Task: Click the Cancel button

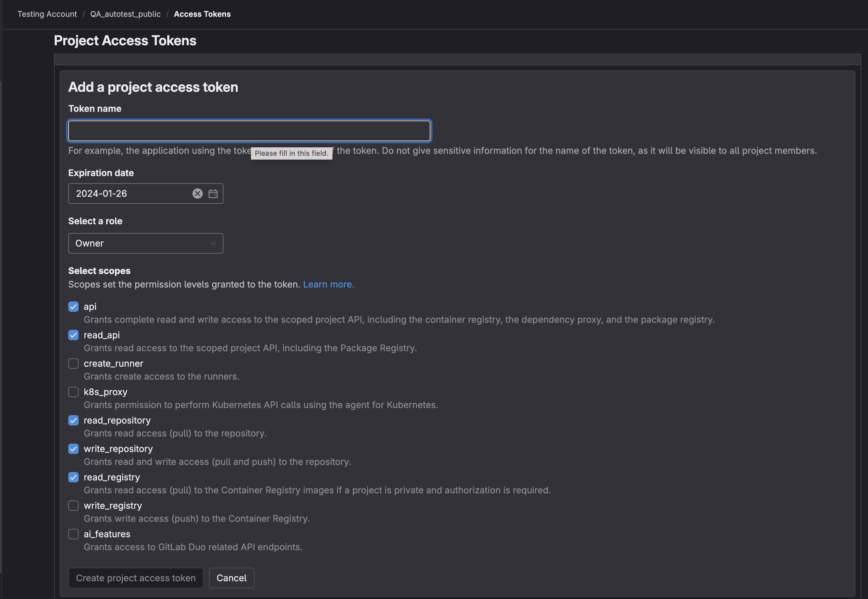Action: [x=231, y=578]
